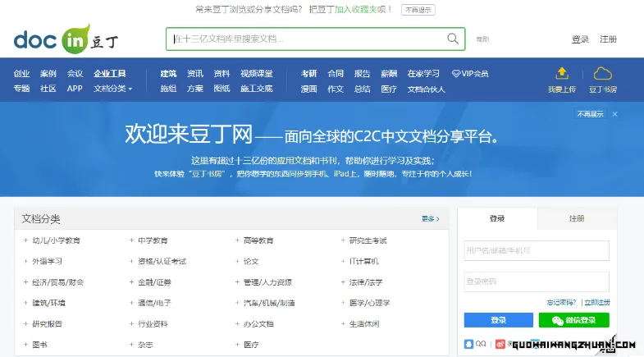Open 合同 in the nav bar
This screenshot has height=357, width=644.
tap(336, 74)
